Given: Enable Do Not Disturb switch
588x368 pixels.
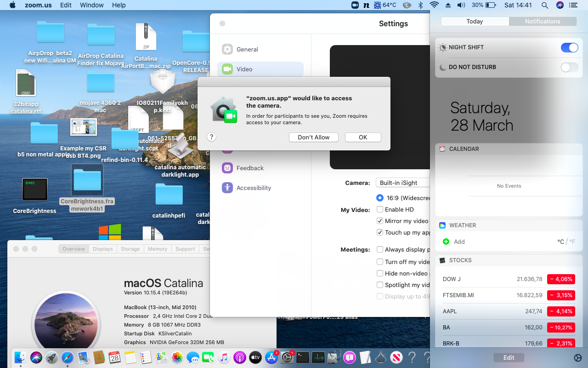Looking at the screenshot, I should (570, 67).
